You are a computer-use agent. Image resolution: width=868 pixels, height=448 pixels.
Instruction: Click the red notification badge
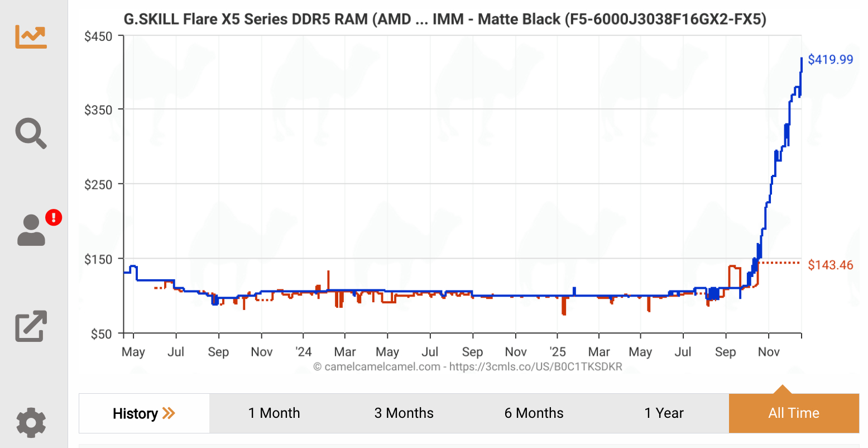[53, 218]
